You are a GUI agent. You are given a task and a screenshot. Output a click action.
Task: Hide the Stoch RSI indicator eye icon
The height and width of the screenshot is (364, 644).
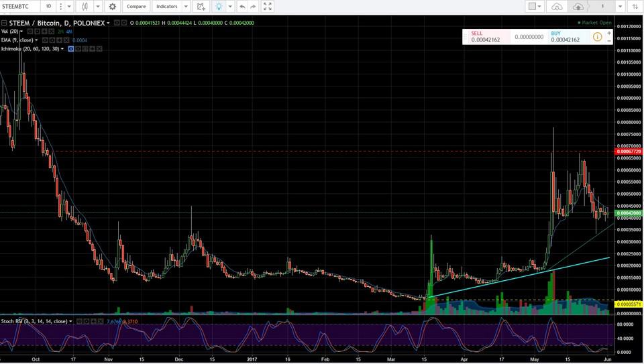tap(79, 321)
